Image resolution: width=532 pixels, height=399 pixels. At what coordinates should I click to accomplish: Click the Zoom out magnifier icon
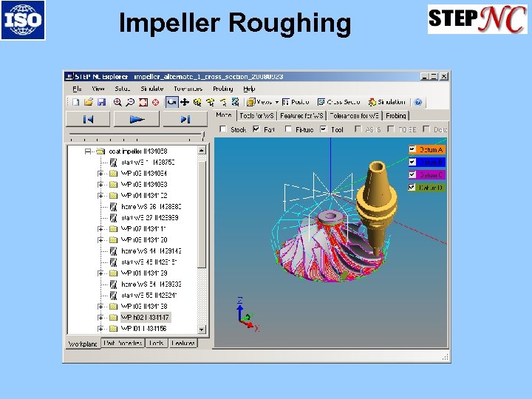[x=130, y=102]
